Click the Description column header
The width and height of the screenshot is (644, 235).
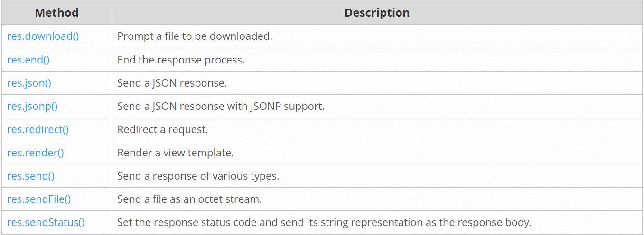tap(377, 13)
